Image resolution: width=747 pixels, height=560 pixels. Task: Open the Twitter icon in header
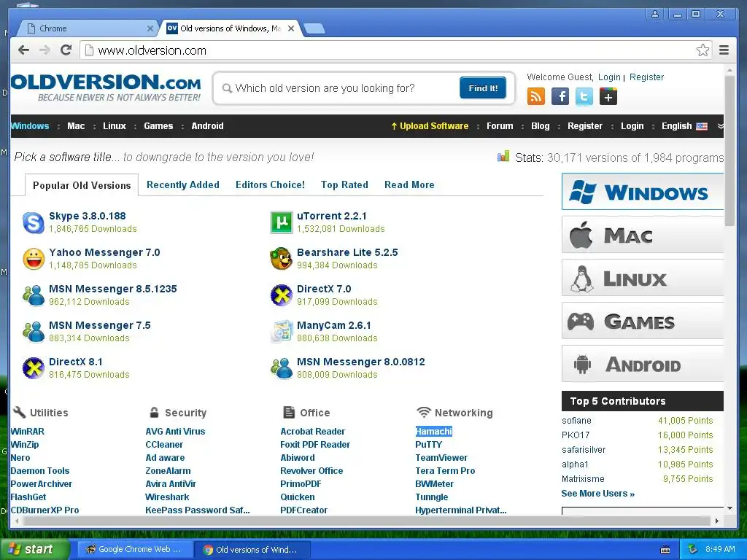click(584, 97)
